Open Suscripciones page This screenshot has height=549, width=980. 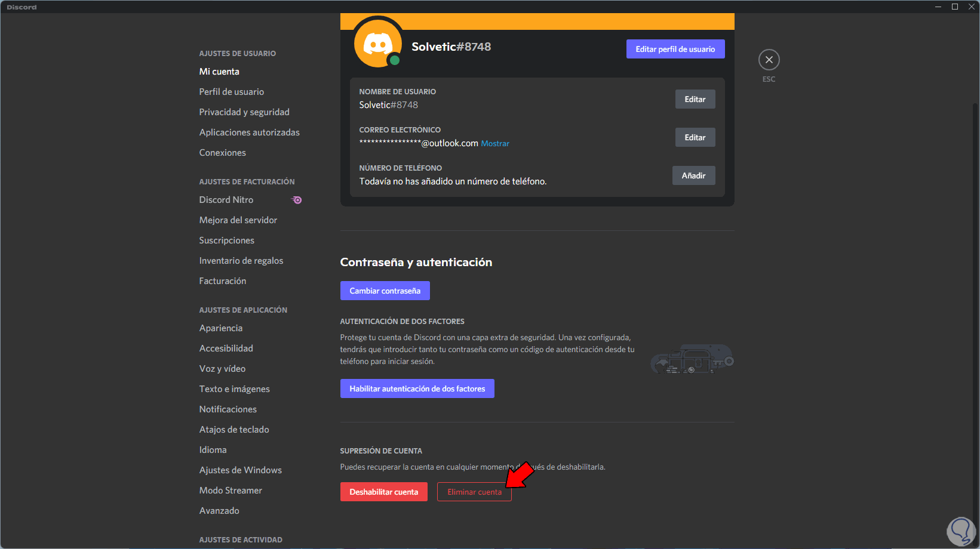pyautogui.click(x=227, y=240)
